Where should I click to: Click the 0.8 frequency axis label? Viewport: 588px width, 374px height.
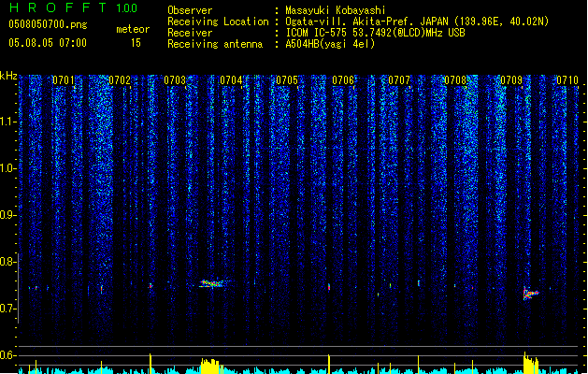coord(8,262)
